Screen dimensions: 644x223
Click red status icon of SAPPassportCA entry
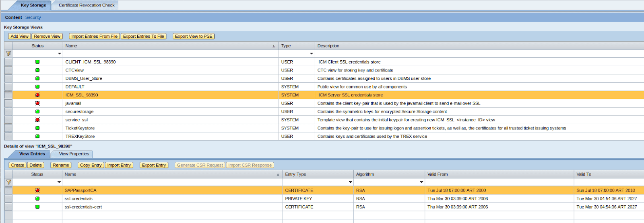click(37, 190)
